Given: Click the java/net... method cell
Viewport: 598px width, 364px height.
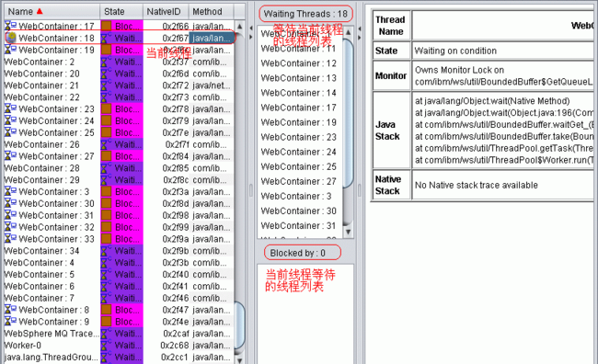Looking at the screenshot, I should coord(212,85).
